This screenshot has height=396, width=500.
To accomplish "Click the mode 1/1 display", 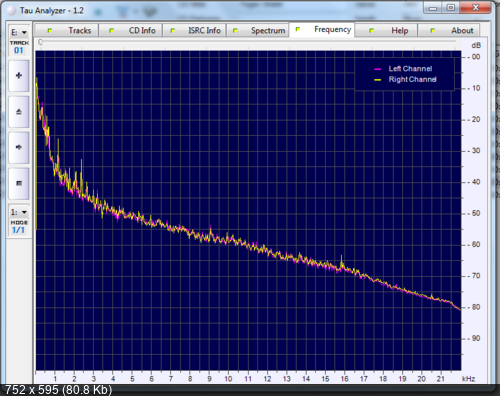I will (x=19, y=230).
